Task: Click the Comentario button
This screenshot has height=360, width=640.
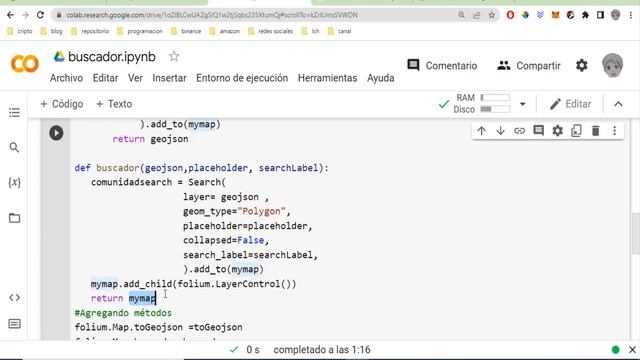Action: coord(442,65)
